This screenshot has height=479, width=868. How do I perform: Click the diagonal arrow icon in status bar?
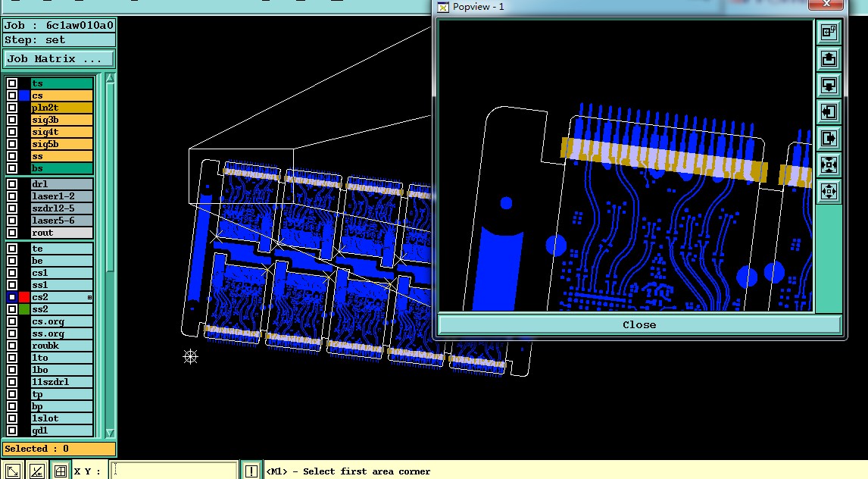point(13,471)
